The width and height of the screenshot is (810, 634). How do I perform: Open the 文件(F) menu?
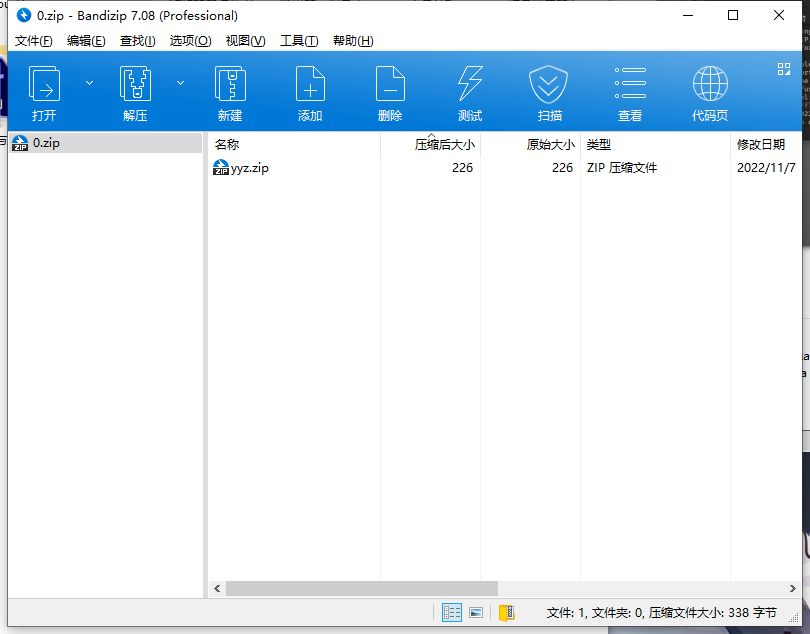[34, 41]
